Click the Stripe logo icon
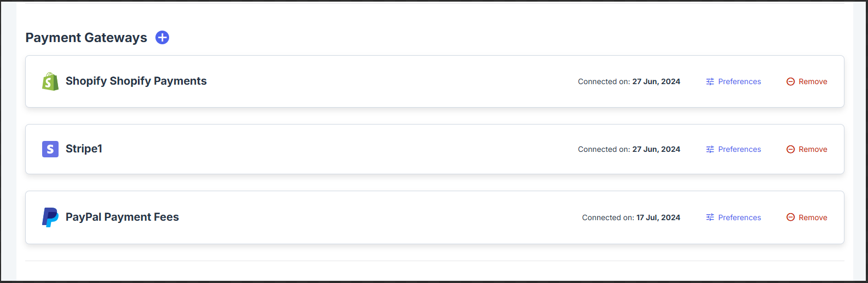868x283 pixels. pos(50,149)
